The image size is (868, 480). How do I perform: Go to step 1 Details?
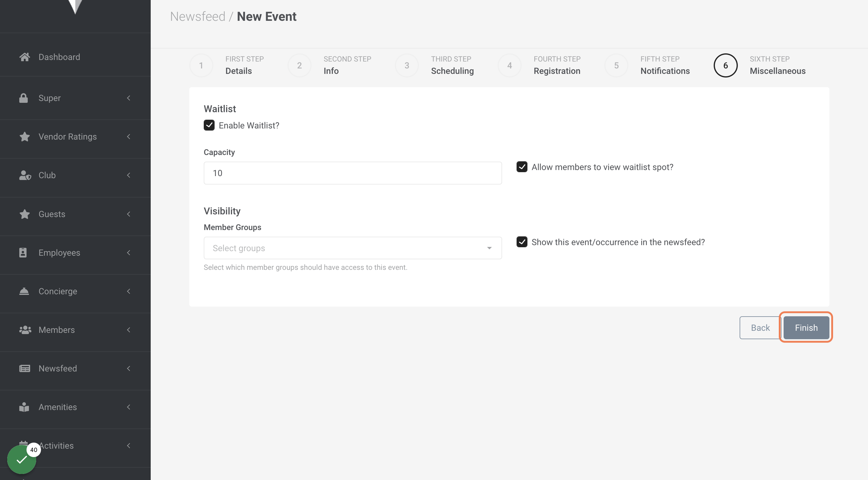coord(227,65)
